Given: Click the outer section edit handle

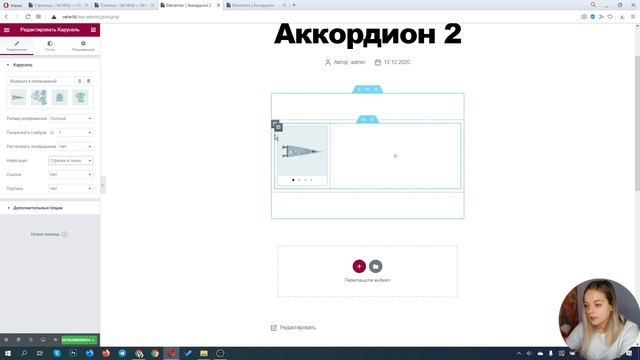Looking at the screenshot, I should (367, 89).
